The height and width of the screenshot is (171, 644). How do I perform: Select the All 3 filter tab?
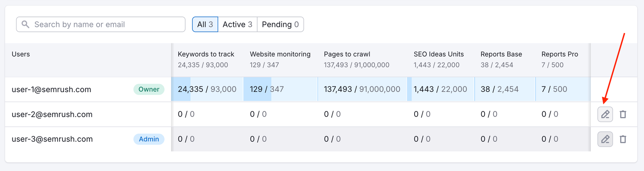[205, 25]
